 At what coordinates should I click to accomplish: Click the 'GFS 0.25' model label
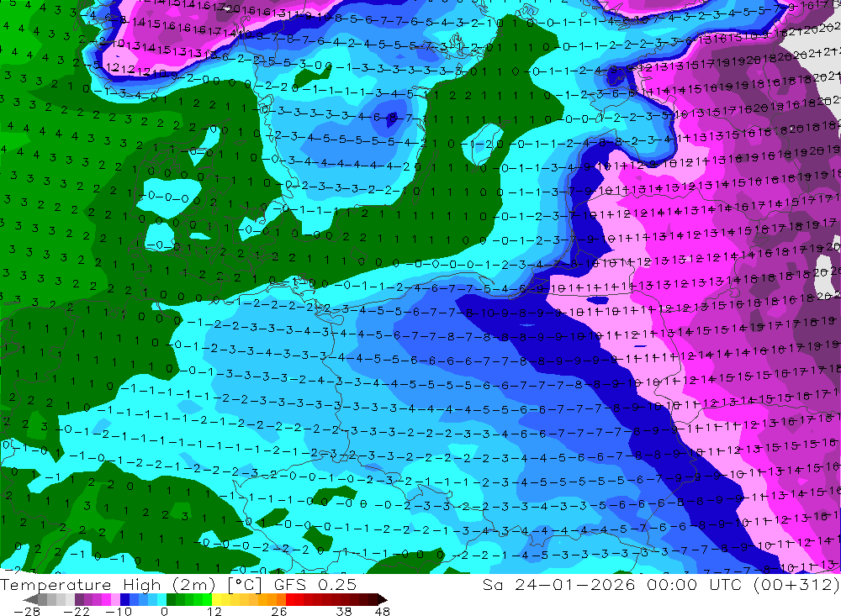(x=315, y=584)
